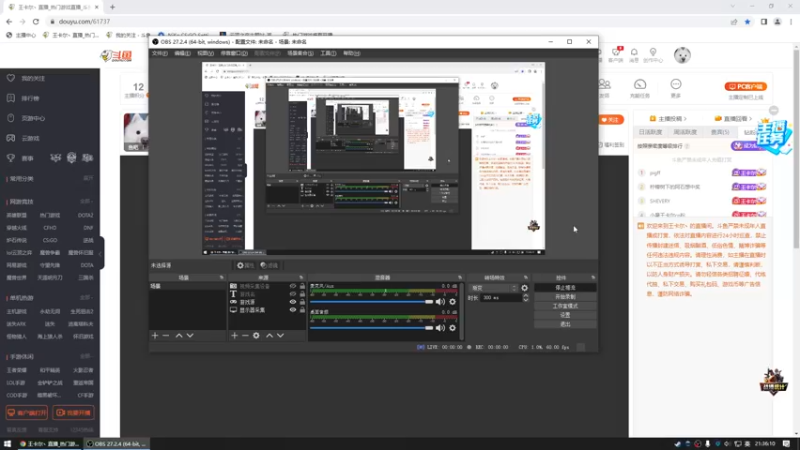Move scene up with up arrow
Image resolution: width=800 pixels, height=450 pixels.
click(179, 336)
